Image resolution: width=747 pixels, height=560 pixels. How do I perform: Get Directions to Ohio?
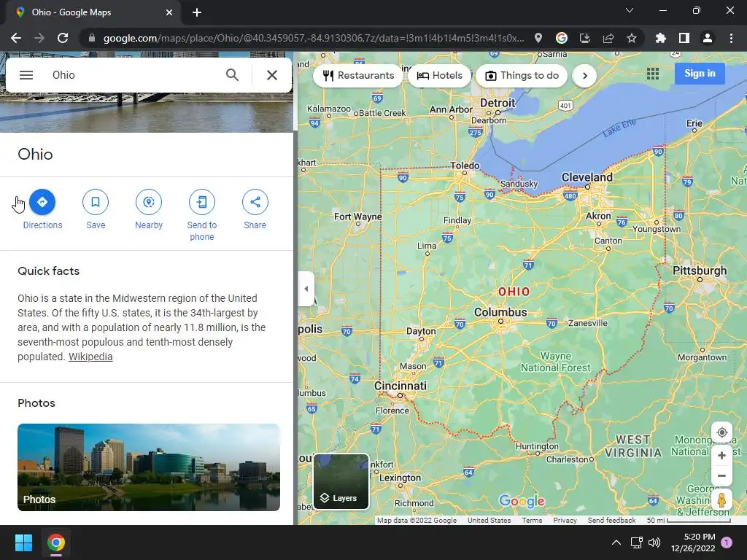tap(42, 209)
